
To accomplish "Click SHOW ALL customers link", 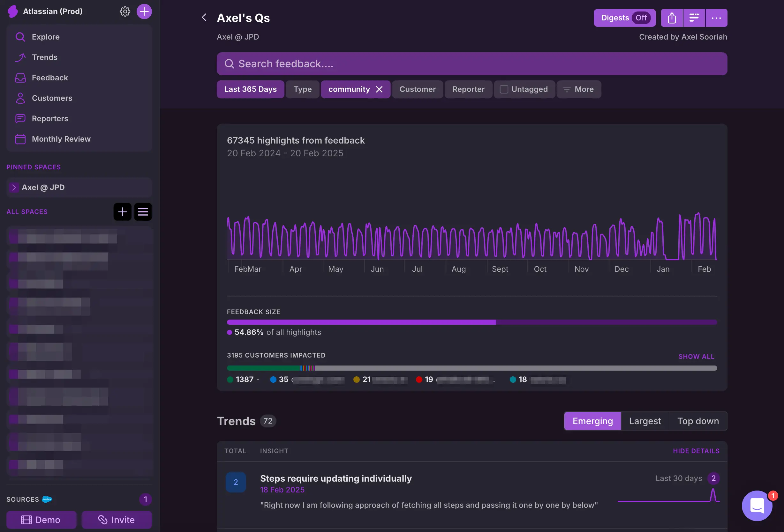I will click(x=696, y=356).
